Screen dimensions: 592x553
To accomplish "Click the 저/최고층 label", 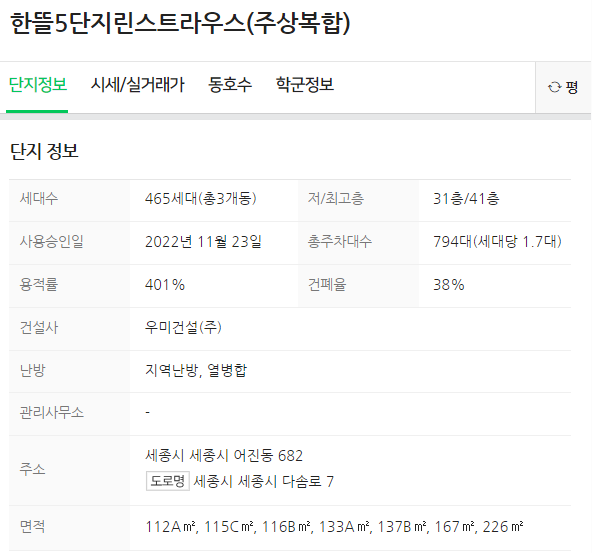I will point(336,199).
